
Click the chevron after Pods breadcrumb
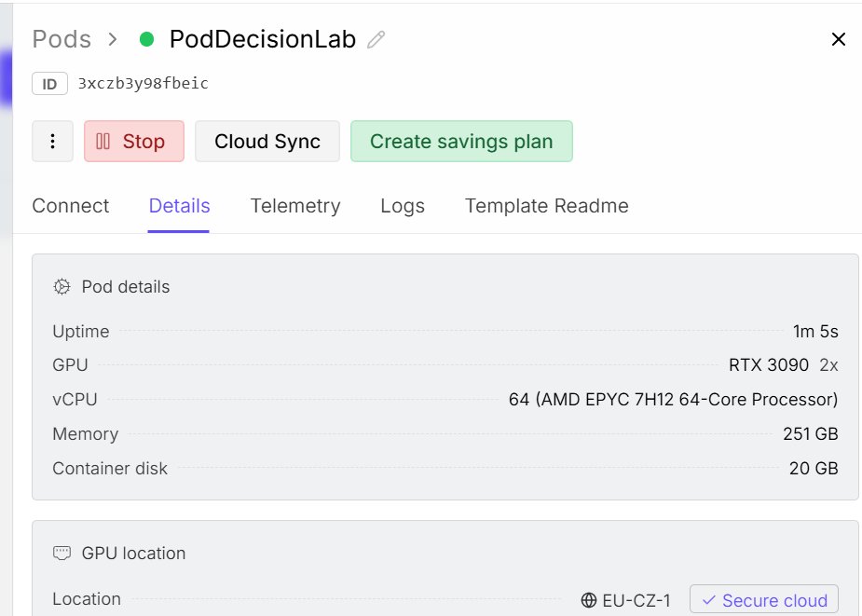coord(113,39)
